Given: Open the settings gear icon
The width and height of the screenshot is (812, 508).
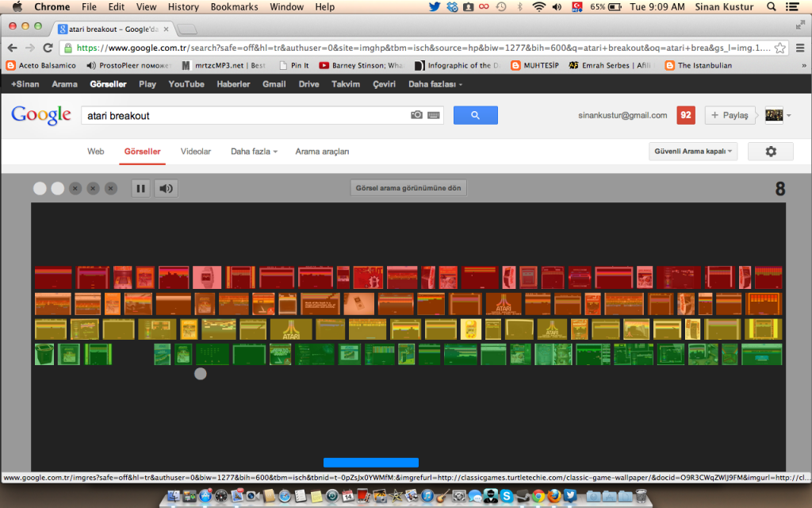Looking at the screenshot, I should [770, 151].
